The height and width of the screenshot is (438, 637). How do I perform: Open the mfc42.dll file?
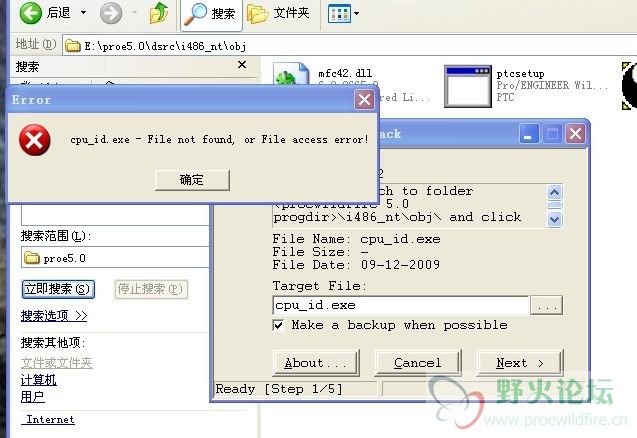[345, 74]
